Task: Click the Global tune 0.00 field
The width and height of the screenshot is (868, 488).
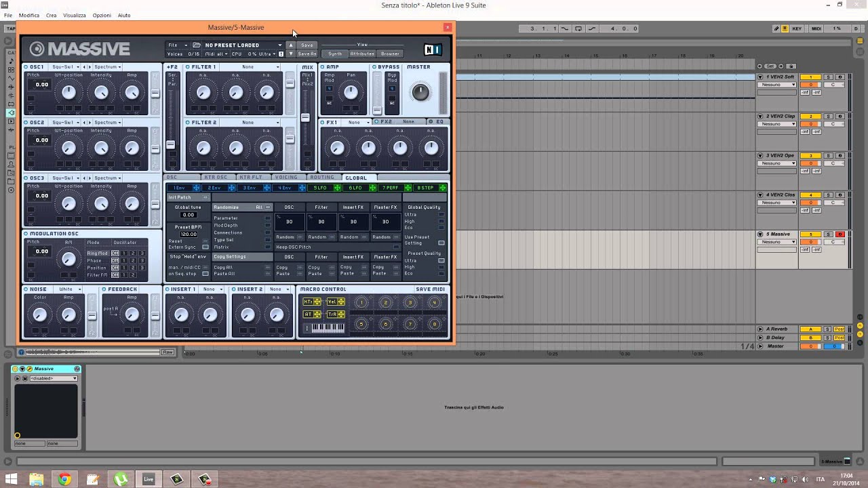Action: (189, 215)
